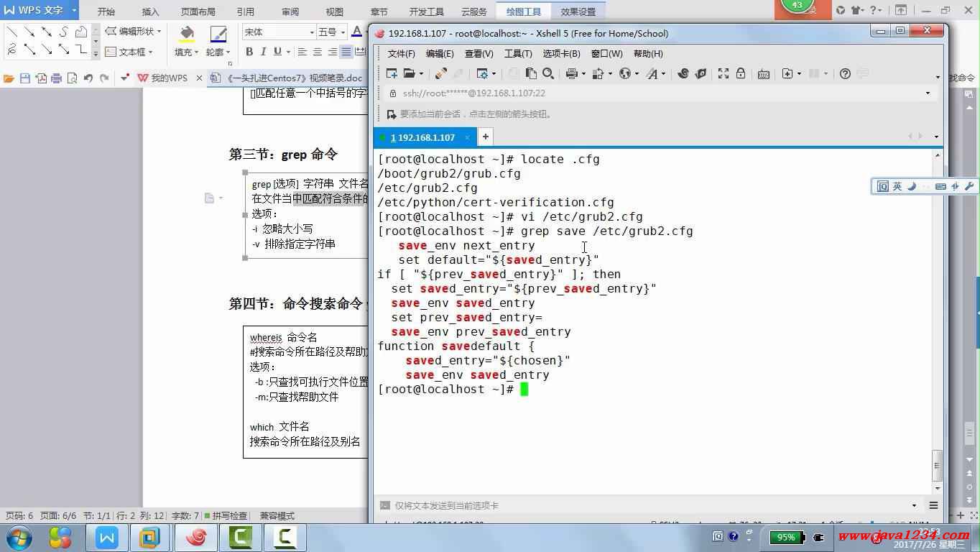Open the 文件(F) menu in Xshell
This screenshot has height=552, width=980.
pos(401,54)
